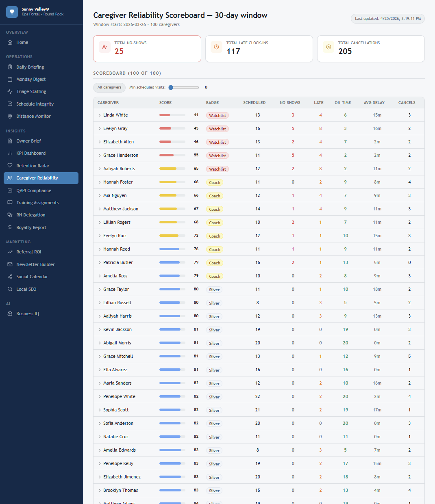Click the Local SEO search icon
The height and width of the screenshot is (504, 435).
pyautogui.click(x=10, y=289)
